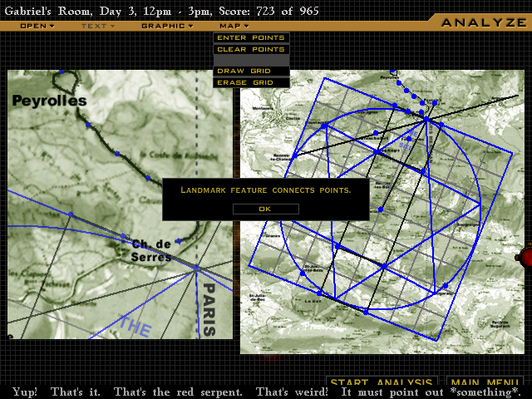Select ENTER POINTS from MAP menu
The image size is (532, 399).
point(251,37)
